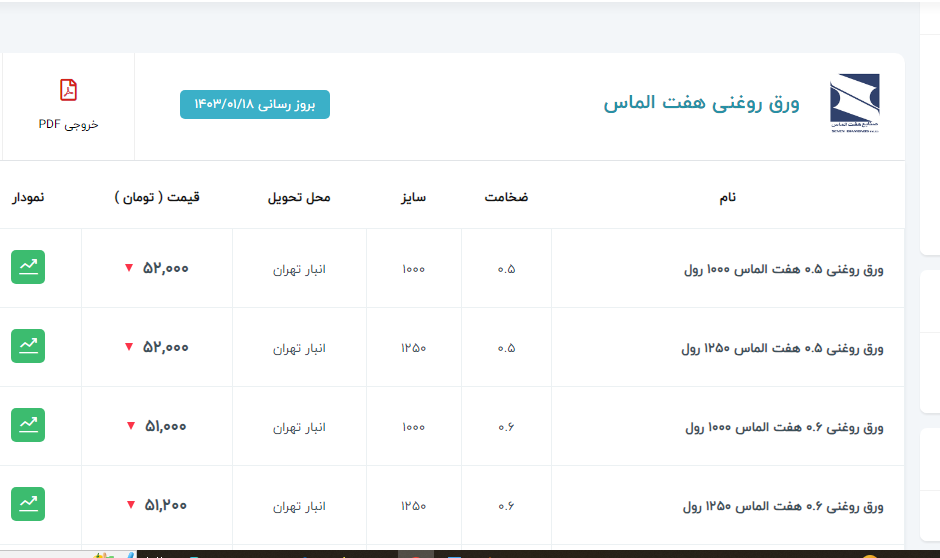Click the سایز column header
This screenshot has height=558, width=940.
pos(413,197)
